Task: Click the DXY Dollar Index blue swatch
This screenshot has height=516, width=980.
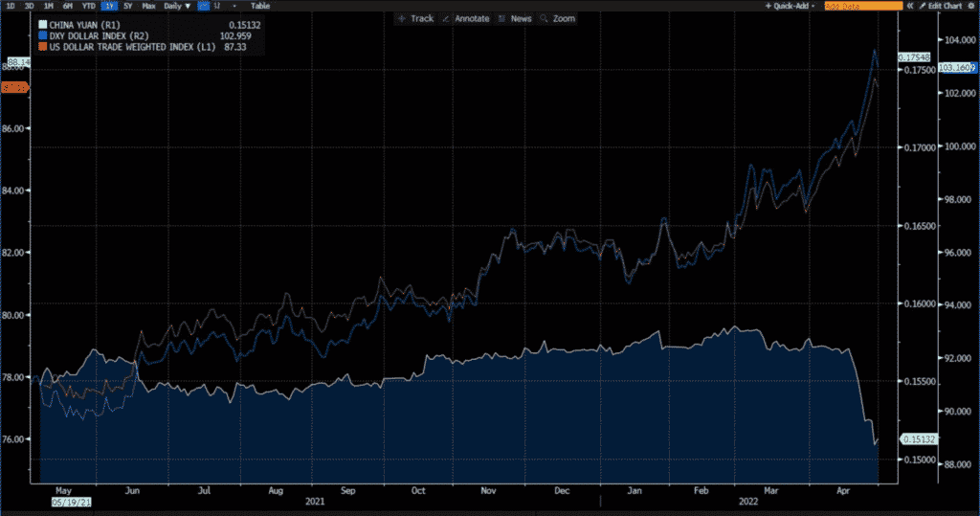Action: coord(43,35)
